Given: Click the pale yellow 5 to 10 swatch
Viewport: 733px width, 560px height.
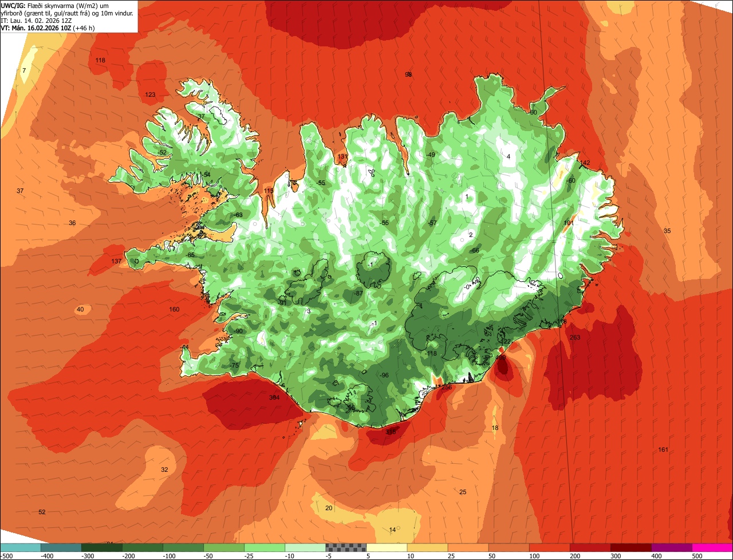Looking at the screenshot, I should [x=387, y=547].
